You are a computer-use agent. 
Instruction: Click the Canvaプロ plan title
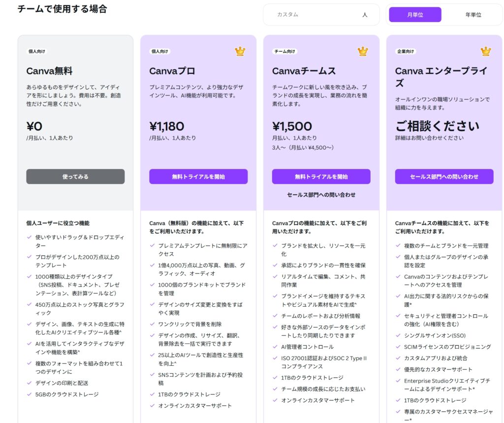pyautogui.click(x=172, y=71)
